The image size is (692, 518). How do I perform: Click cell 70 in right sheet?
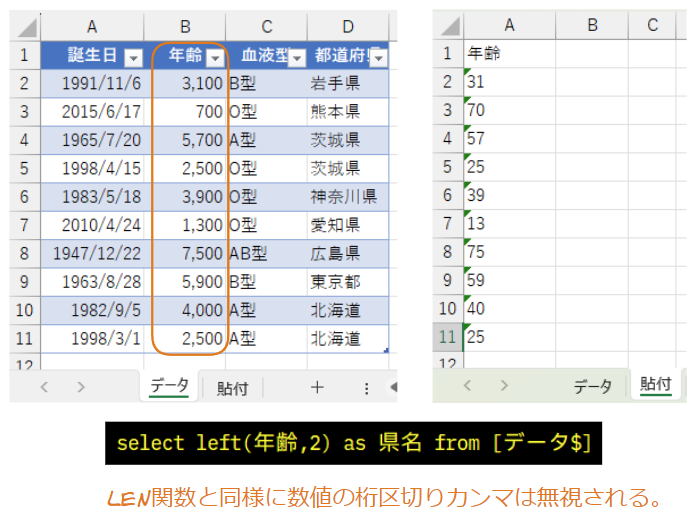click(x=509, y=110)
